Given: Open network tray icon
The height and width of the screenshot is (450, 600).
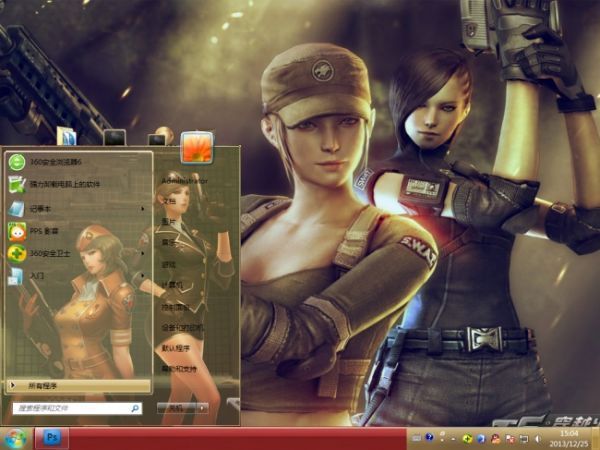Looking at the screenshot, I should (x=524, y=439).
